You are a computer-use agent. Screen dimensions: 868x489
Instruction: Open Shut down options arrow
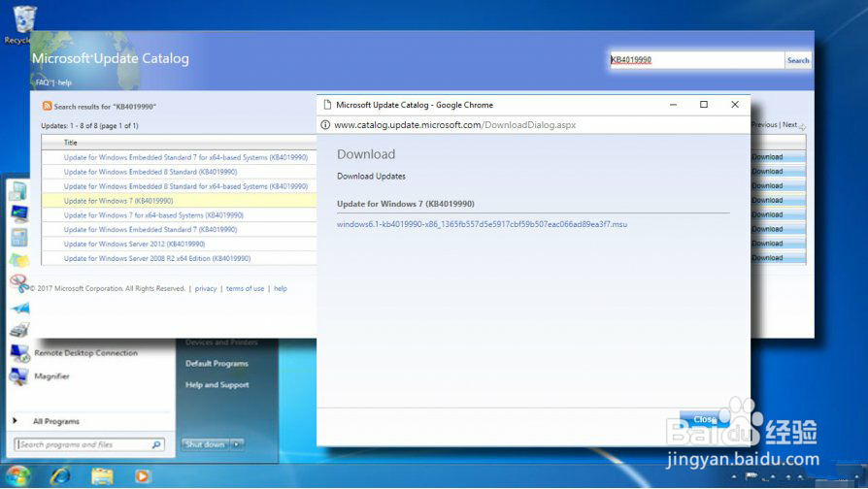(x=237, y=444)
